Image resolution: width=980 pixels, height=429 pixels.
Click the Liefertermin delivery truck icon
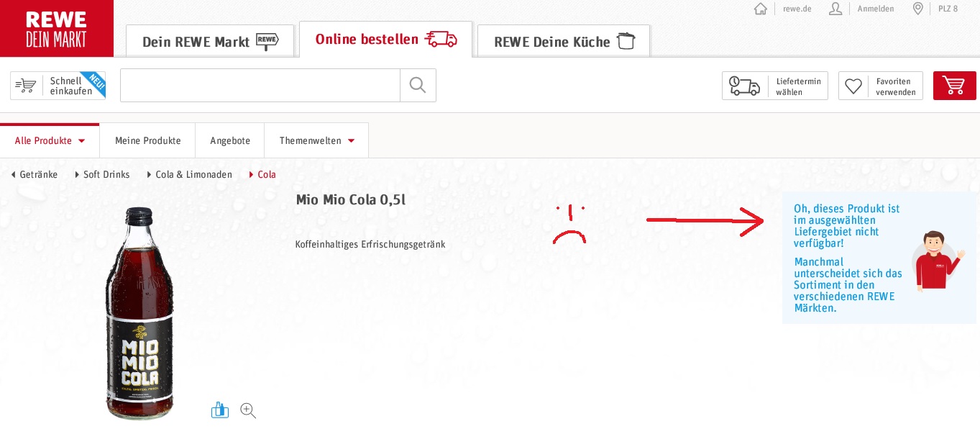coord(744,86)
